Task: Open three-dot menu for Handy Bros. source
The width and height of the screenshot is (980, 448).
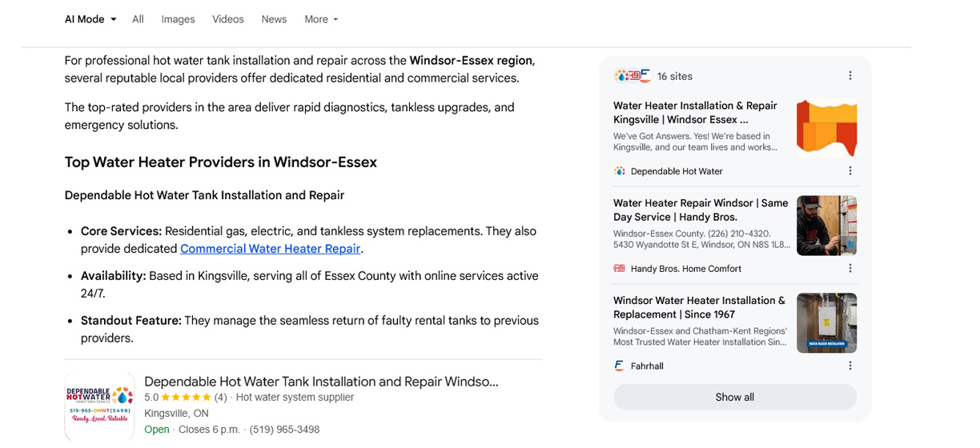Action: [849, 269]
